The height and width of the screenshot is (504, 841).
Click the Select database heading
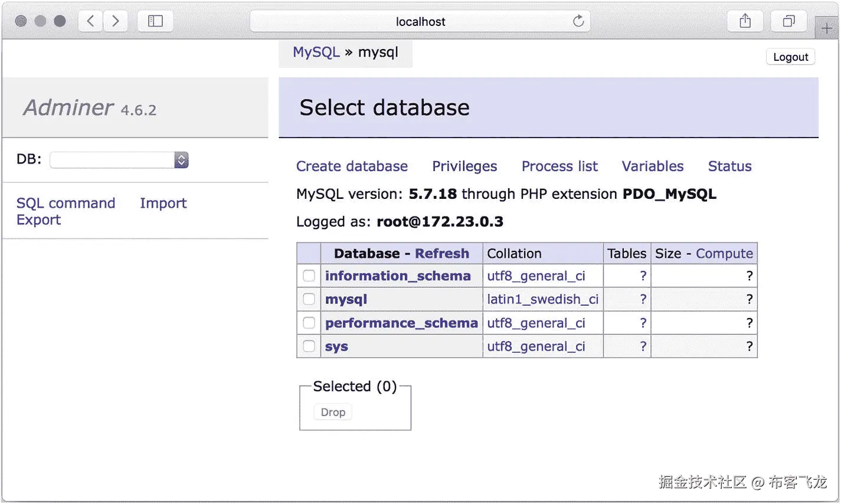(x=384, y=107)
